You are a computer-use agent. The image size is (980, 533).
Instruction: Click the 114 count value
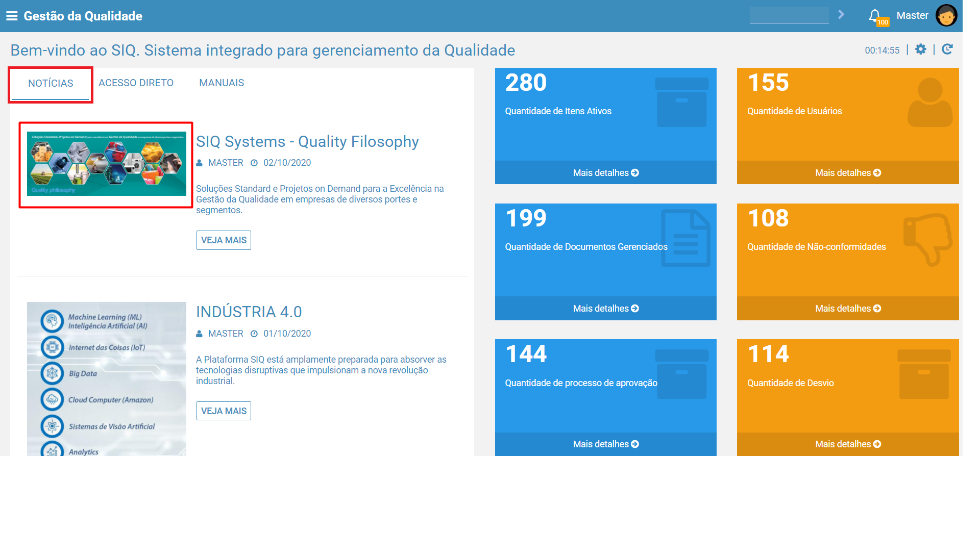point(768,354)
